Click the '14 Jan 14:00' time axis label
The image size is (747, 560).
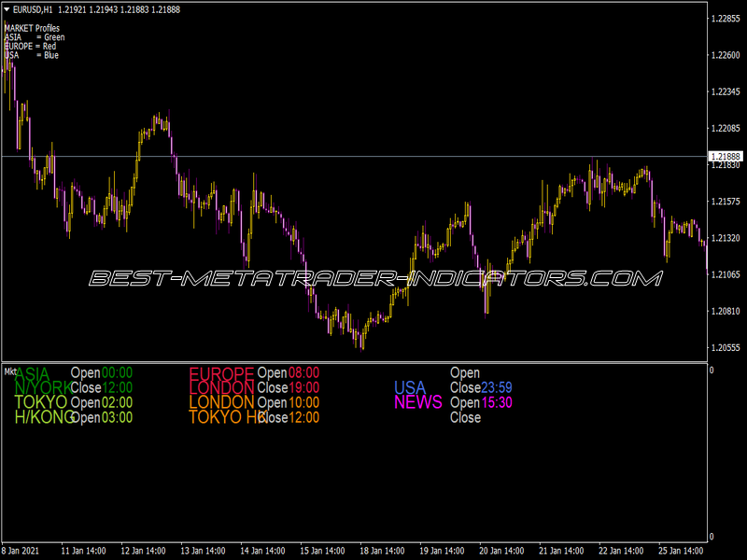(262, 551)
